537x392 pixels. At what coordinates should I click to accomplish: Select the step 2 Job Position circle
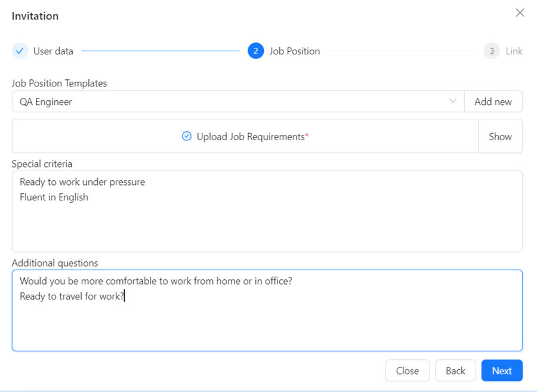[256, 51]
